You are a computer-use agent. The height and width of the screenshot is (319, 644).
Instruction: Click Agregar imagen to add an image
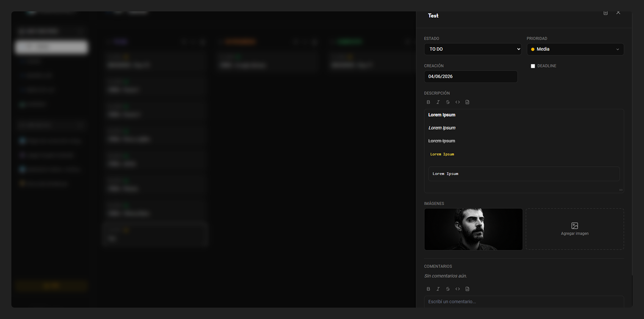(x=575, y=229)
